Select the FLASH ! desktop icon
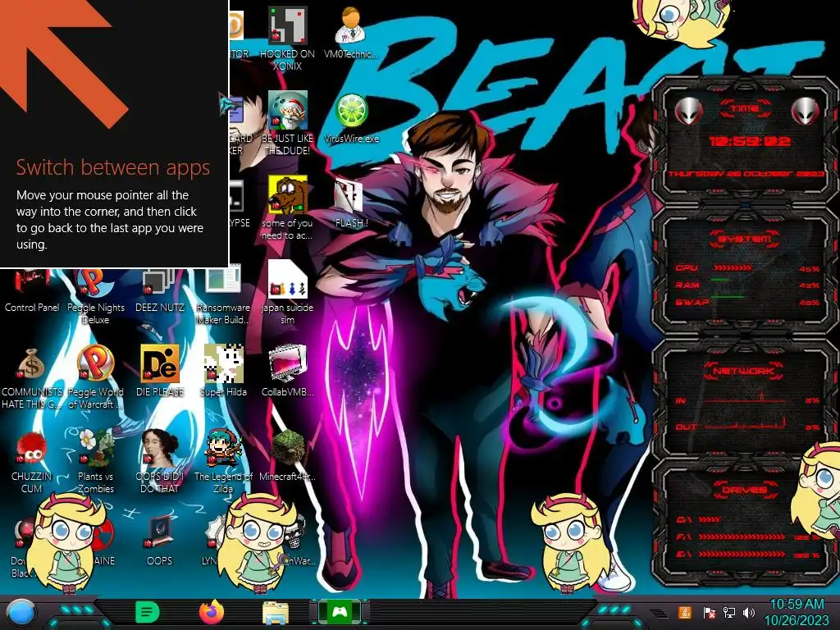The width and height of the screenshot is (840, 630). (x=351, y=203)
